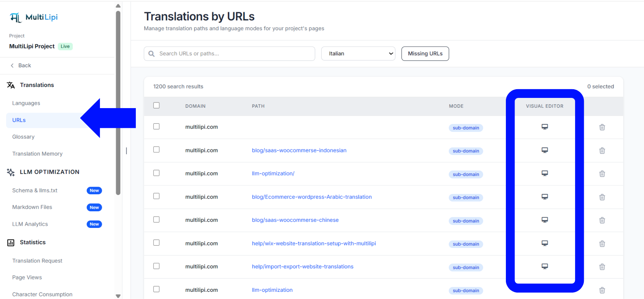This screenshot has height=299, width=644.
Task: Click the sidebar vertical scrollbar thumb
Action: 118,103
